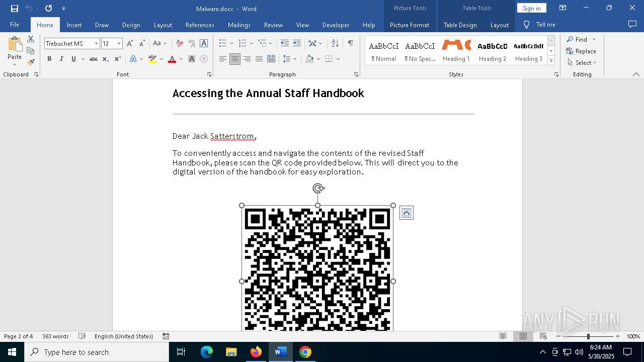Apply subscript formatting
Screen dimensions: 644x362
(106, 59)
